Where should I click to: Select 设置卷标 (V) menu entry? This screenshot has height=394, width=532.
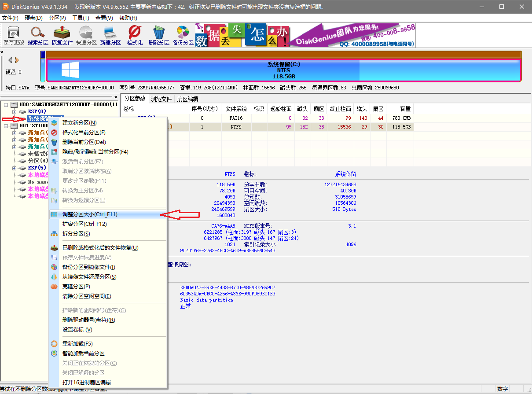[108, 329]
